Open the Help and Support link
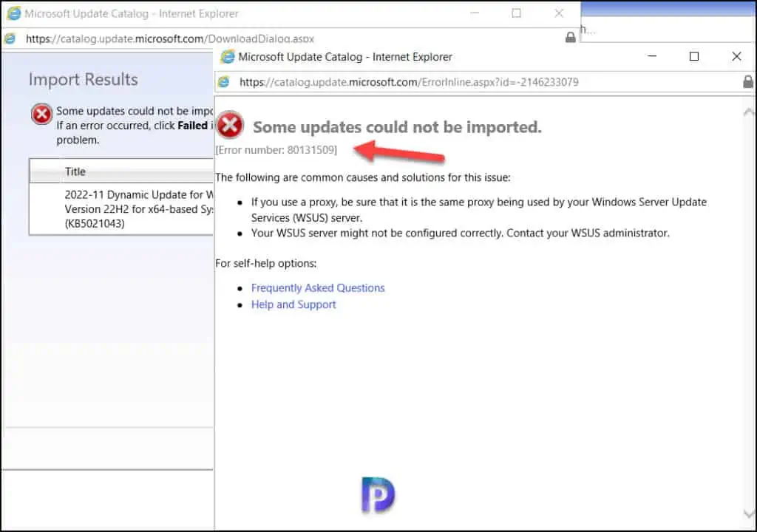The height and width of the screenshot is (532, 757). (x=293, y=304)
